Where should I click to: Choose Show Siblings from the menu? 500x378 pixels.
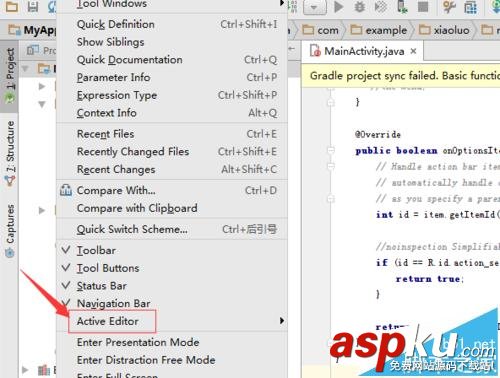click(172, 42)
